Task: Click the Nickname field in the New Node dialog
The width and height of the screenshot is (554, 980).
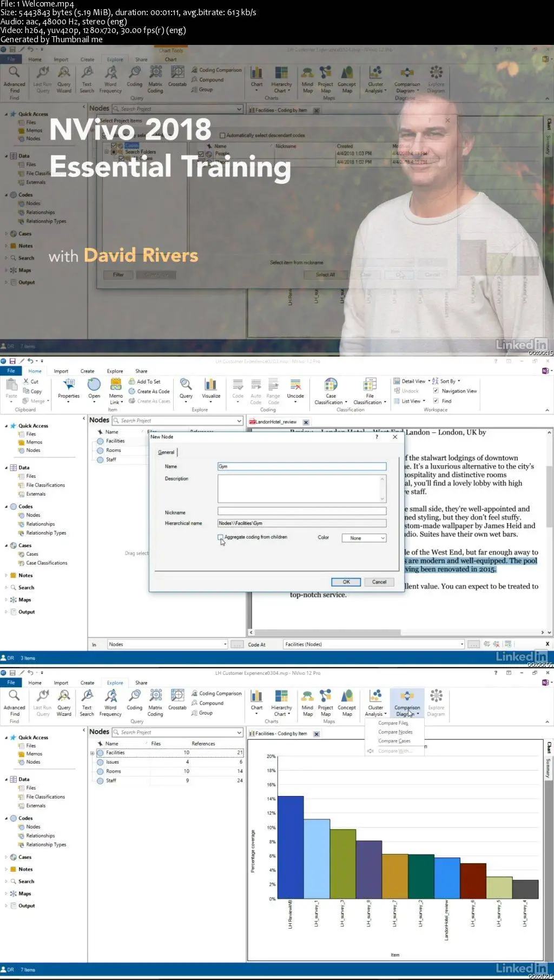Action: [x=302, y=511]
